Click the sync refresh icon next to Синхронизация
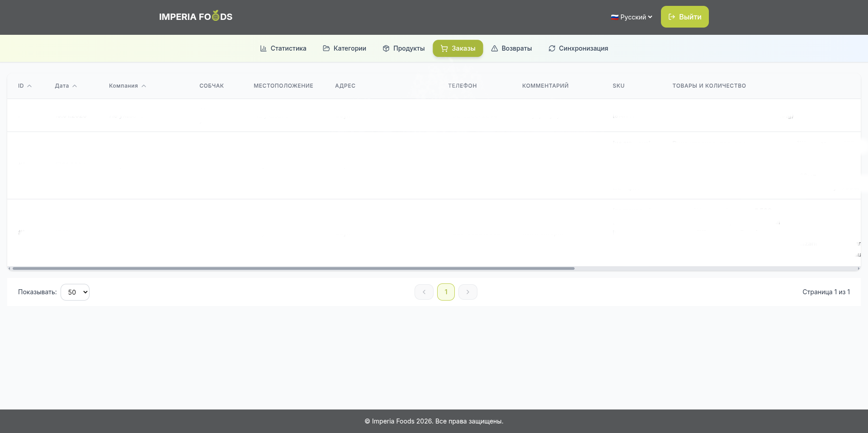Screen dimensions: 868x433 coord(552,48)
